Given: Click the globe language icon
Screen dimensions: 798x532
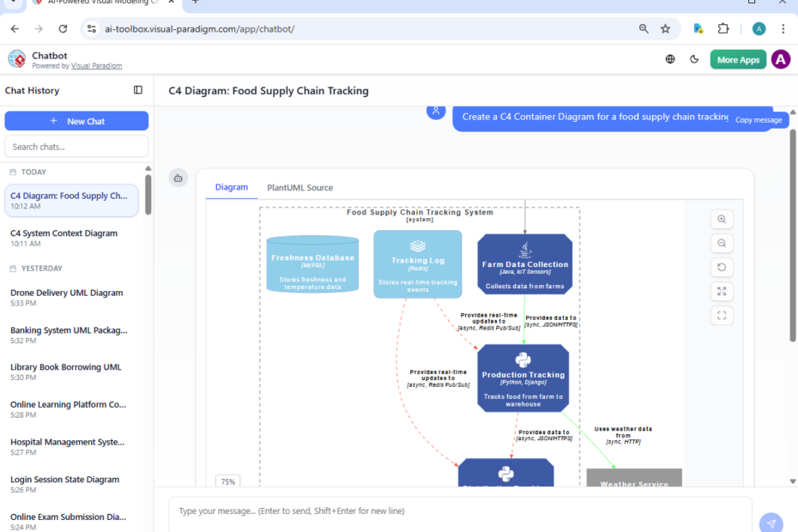Looking at the screenshot, I should [670, 59].
